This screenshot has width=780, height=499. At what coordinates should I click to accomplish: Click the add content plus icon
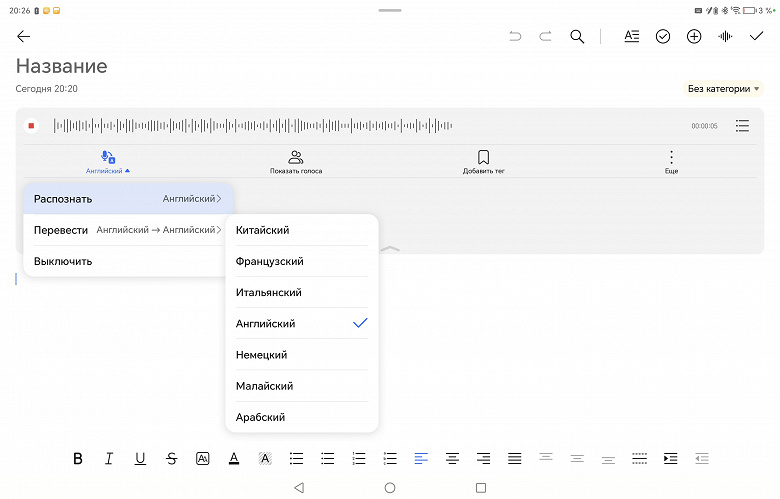(x=694, y=36)
